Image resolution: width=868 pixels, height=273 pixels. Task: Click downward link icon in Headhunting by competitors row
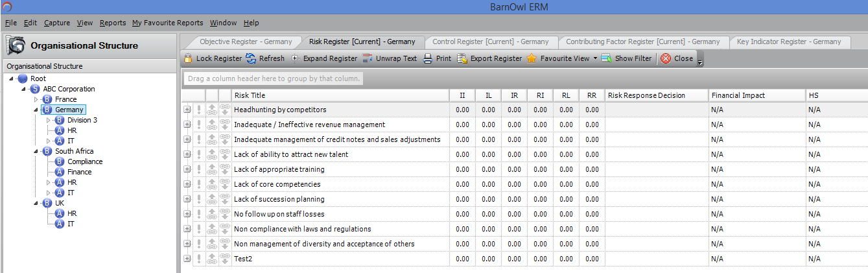click(x=225, y=110)
